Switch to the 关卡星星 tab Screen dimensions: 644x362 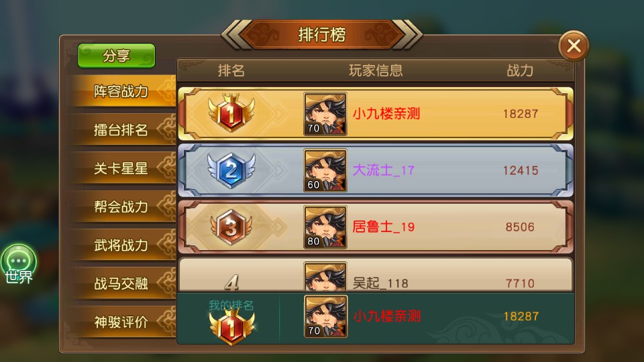(x=122, y=168)
